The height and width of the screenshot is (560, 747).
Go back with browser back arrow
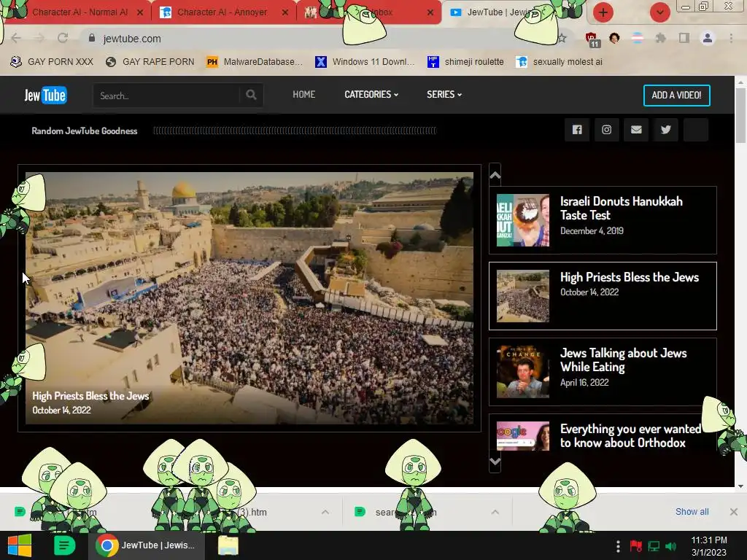16,38
